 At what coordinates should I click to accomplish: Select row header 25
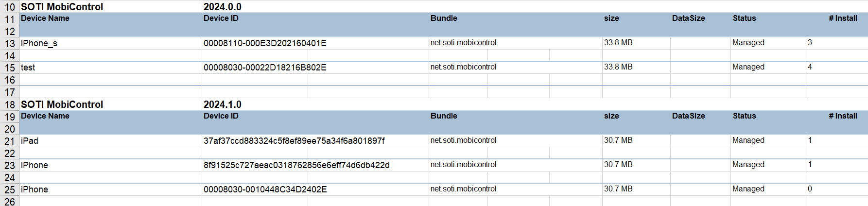click(10, 189)
